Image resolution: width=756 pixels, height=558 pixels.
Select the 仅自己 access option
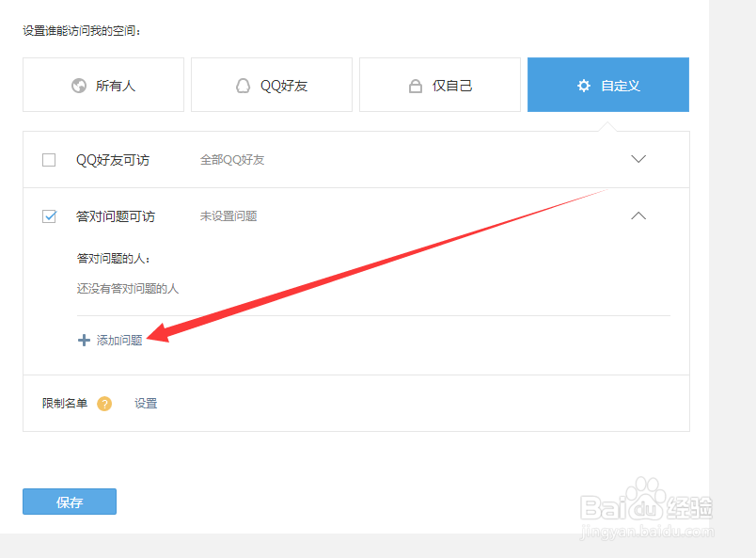click(440, 85)
